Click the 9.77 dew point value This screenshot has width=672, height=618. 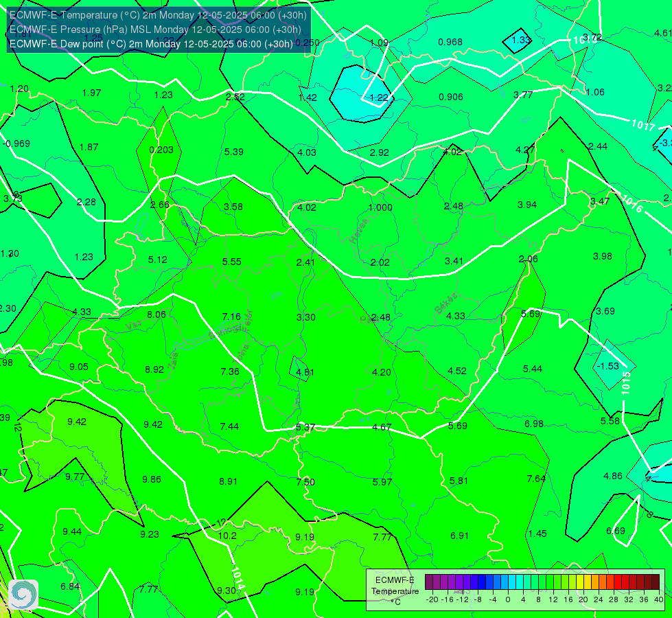tap(75, 477)
